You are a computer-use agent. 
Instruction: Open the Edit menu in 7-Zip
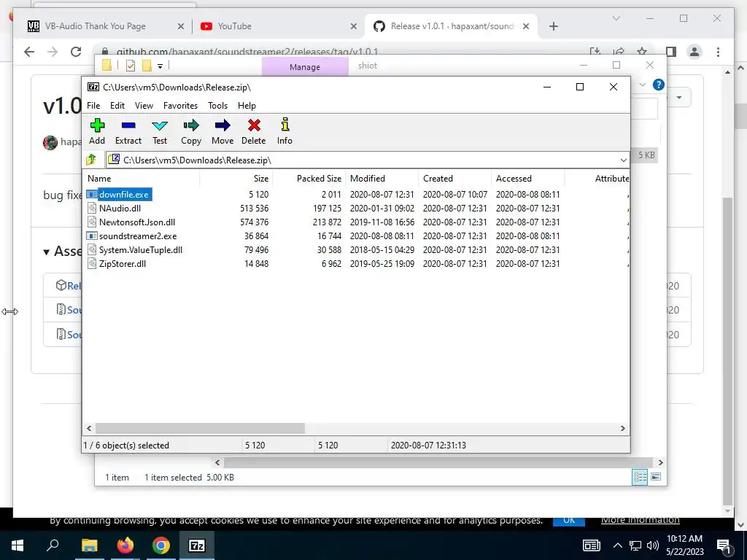tap(117, 106)
